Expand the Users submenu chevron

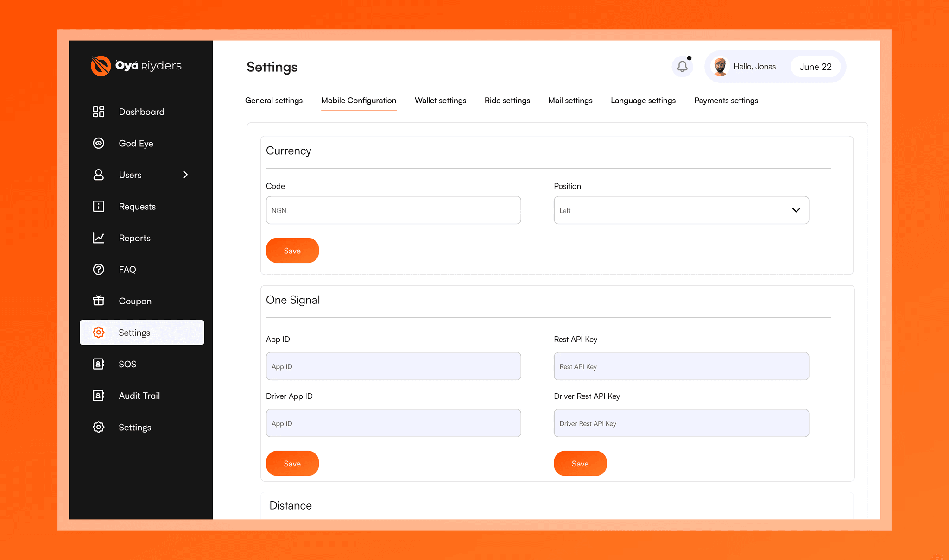coord(185,175)
